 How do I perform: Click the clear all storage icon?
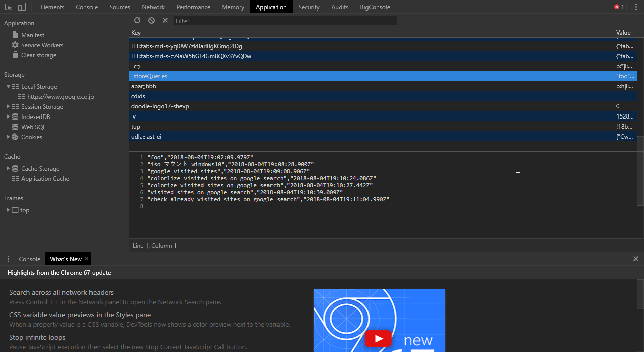[151, 20]
